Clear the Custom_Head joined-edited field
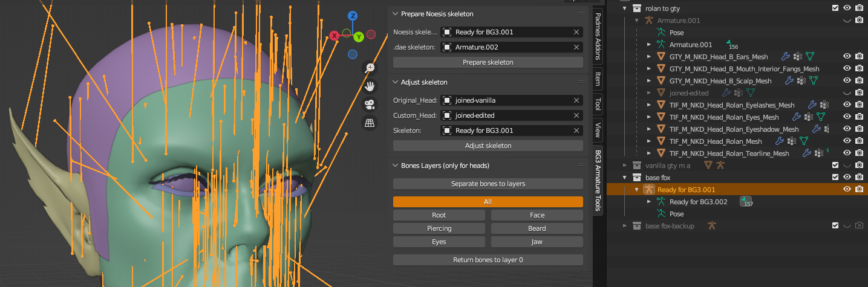The width and height of the screenshot is (868, 287). pos(576,115)
